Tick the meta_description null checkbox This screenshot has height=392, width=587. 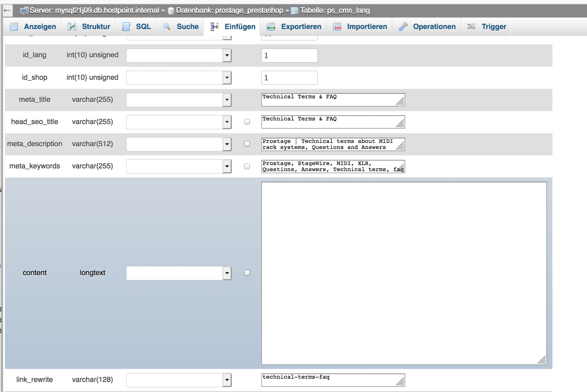(247, 144)
